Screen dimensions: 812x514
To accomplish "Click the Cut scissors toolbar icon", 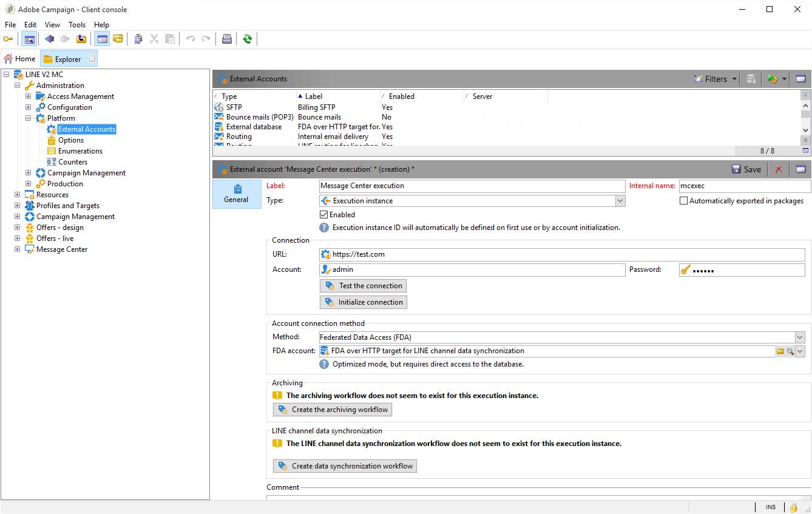I will tap(154, 39).
